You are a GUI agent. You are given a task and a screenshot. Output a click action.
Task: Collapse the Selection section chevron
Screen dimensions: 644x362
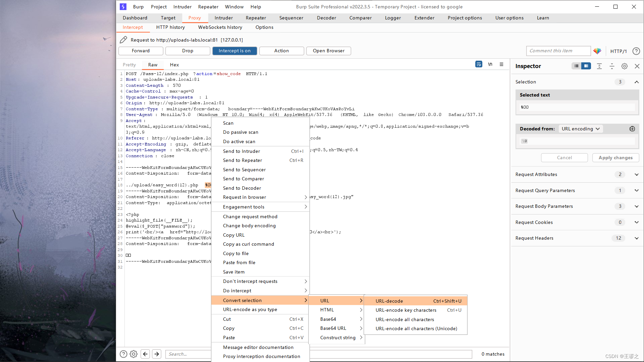pyautogui.click(x=636, y=82)
